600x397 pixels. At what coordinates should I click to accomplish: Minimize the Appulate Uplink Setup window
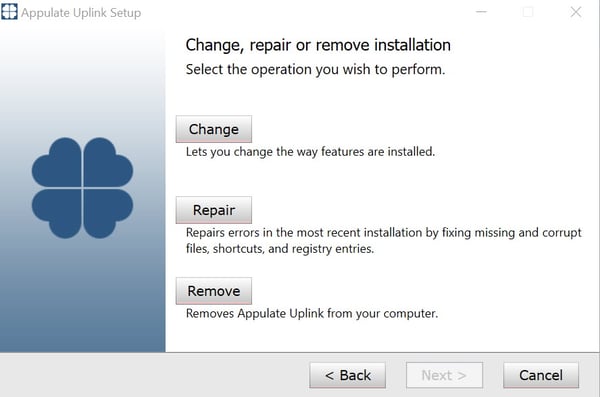point(481,12)
